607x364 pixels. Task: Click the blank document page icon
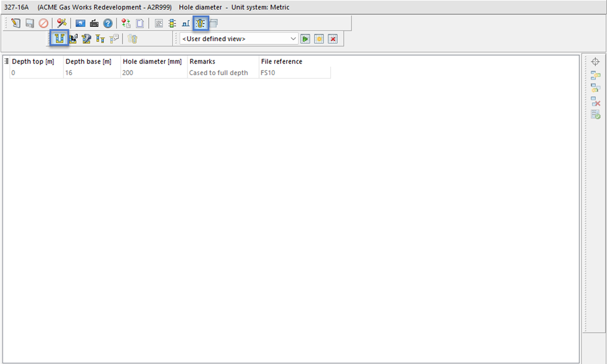pyautogui.click(x=140, y=23)
